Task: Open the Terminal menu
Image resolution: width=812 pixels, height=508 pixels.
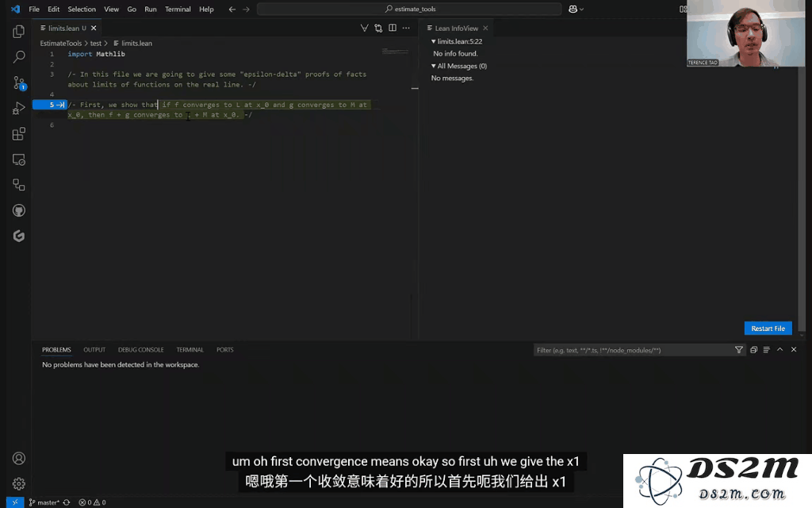Action: click(178, 9)
